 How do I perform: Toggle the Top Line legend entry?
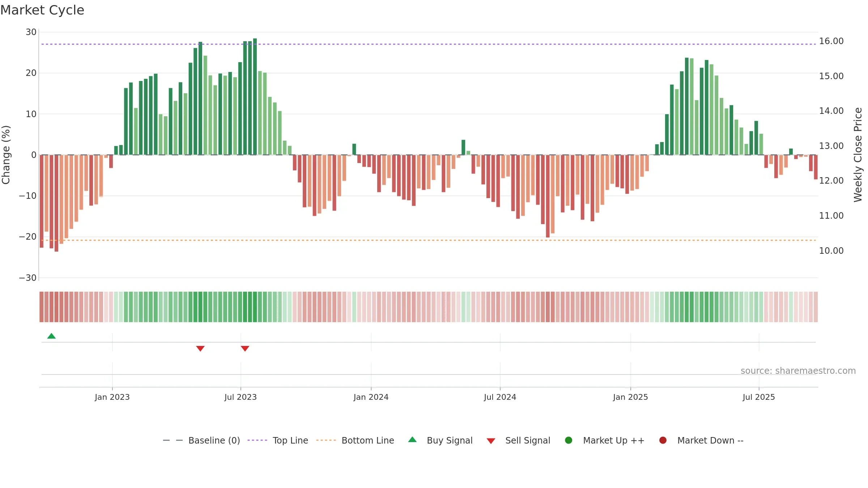(x=278, y=440)
